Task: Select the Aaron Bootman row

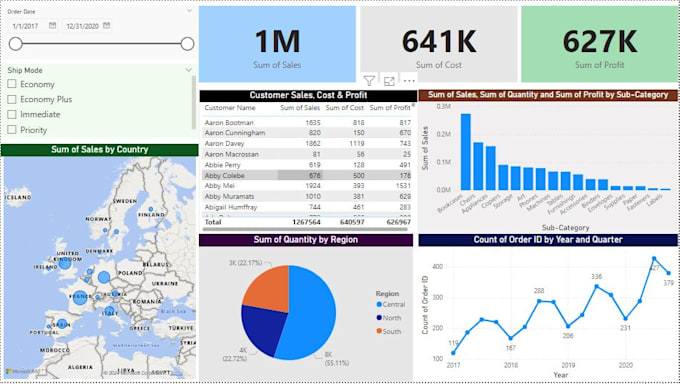Action: coord(307,123)
